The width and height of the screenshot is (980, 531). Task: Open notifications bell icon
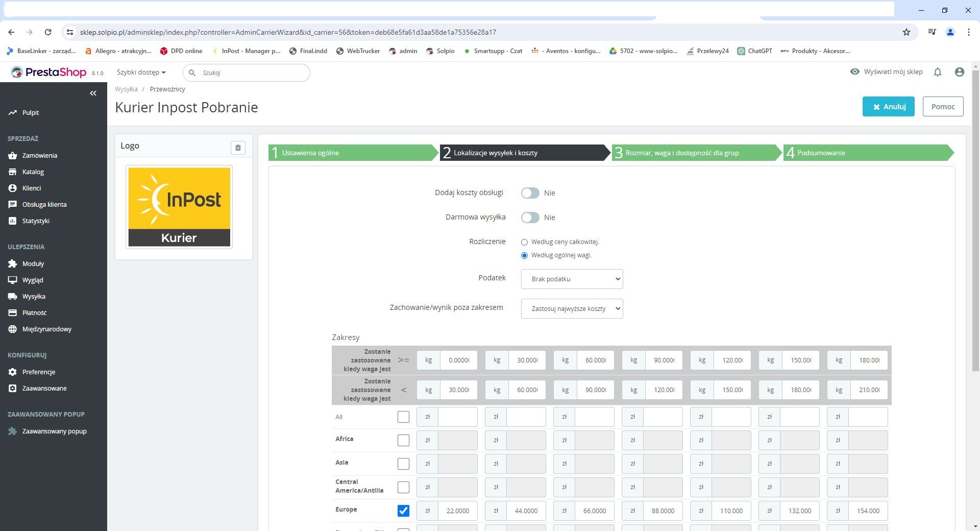[x=938, y=72]
